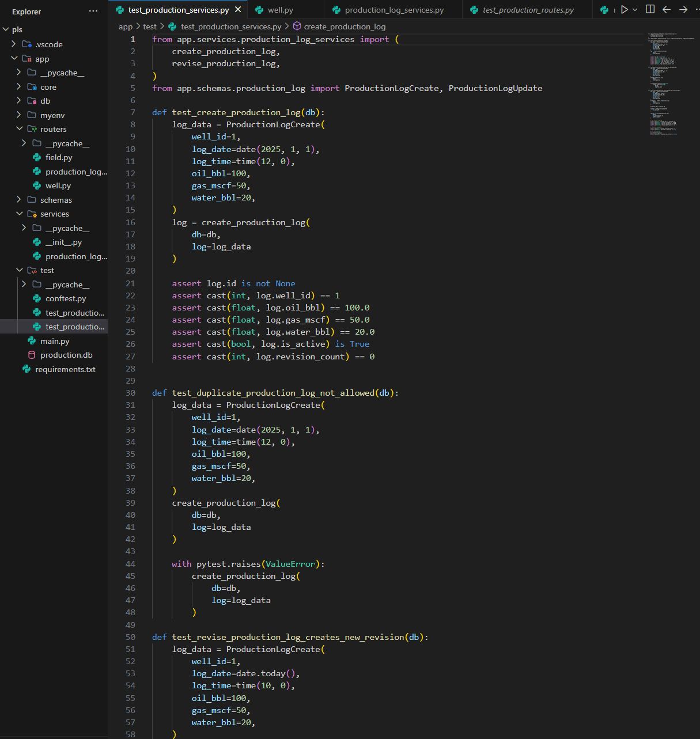This screenshot has height=739, width=700.
Task: Click the database icon beside production.db
Action: pyautogui.click(x=32, y=355)
